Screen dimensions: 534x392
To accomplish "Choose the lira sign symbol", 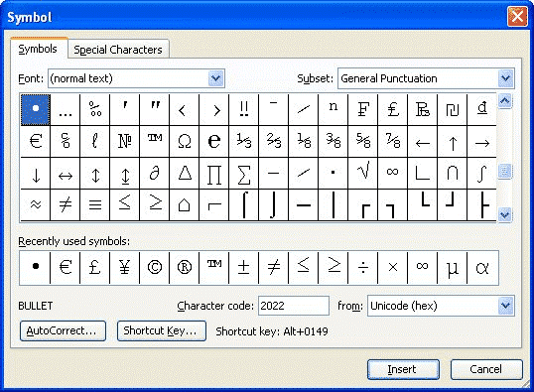I will click(x=393, y=110).
